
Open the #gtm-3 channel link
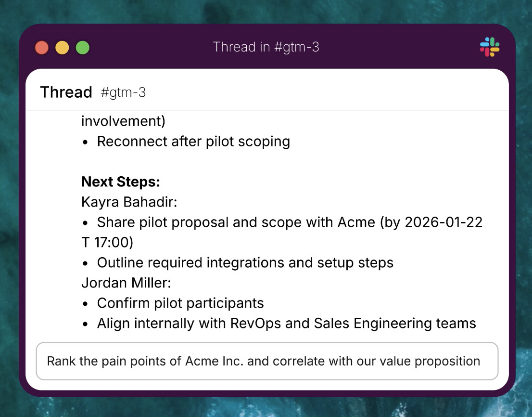(x=124, y=93)
